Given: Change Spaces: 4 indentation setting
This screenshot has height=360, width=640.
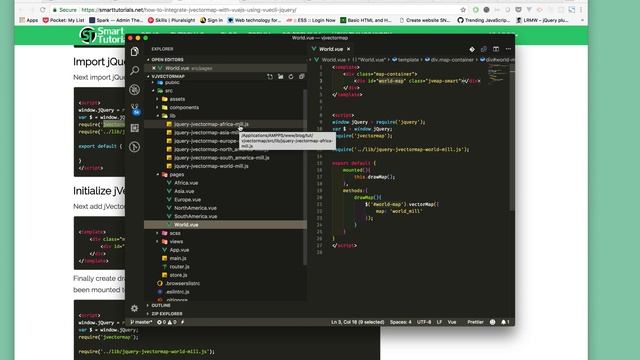Looking at the screenshot, I should 400,322.
